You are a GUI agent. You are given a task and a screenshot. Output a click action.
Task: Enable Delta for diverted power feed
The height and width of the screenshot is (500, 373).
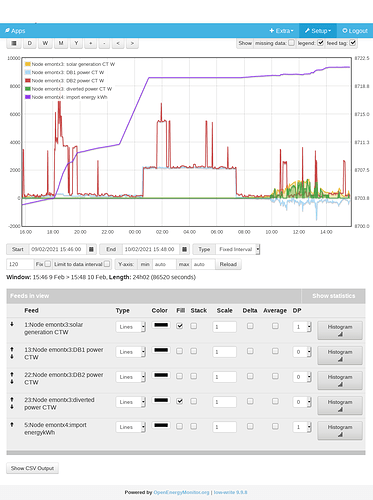tap(250, 401)
